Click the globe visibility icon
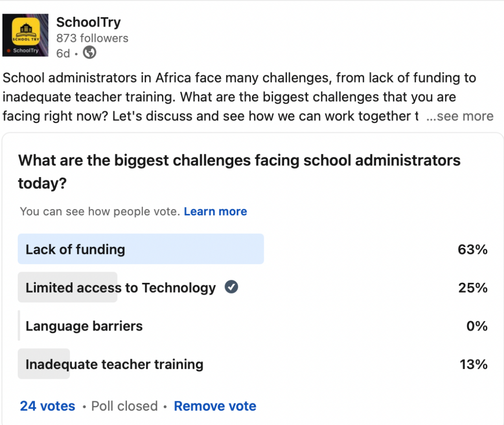 point(90,52)
